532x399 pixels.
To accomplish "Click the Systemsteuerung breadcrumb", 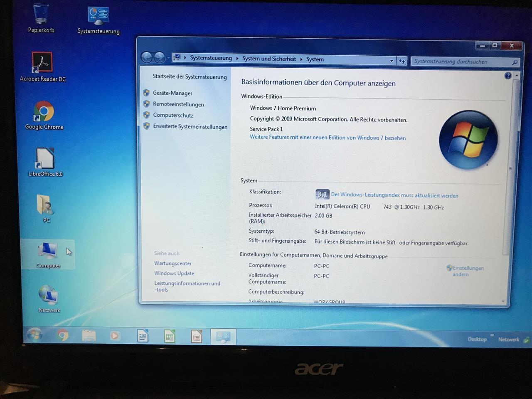I will pyautogui.click(x=211, y=58).
